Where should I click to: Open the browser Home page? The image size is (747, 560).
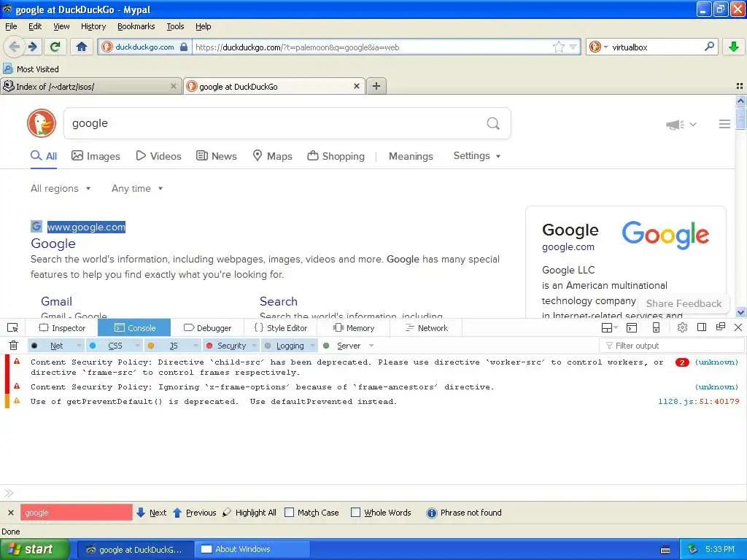coord(82,47)
